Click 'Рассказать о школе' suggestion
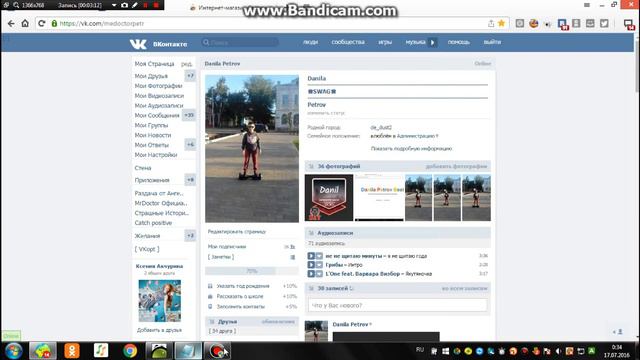This screenshot has height=360, width=640. (240, 296)
